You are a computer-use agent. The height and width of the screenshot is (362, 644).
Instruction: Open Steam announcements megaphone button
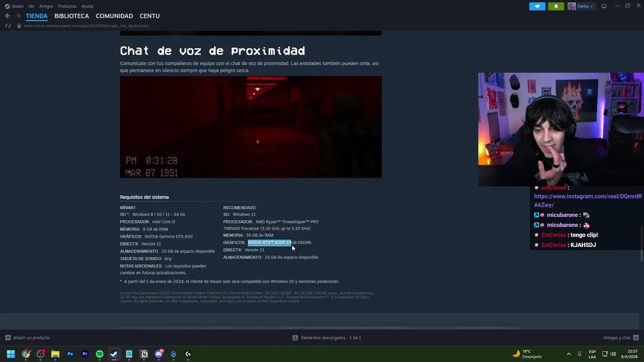(x=537, y=6)
